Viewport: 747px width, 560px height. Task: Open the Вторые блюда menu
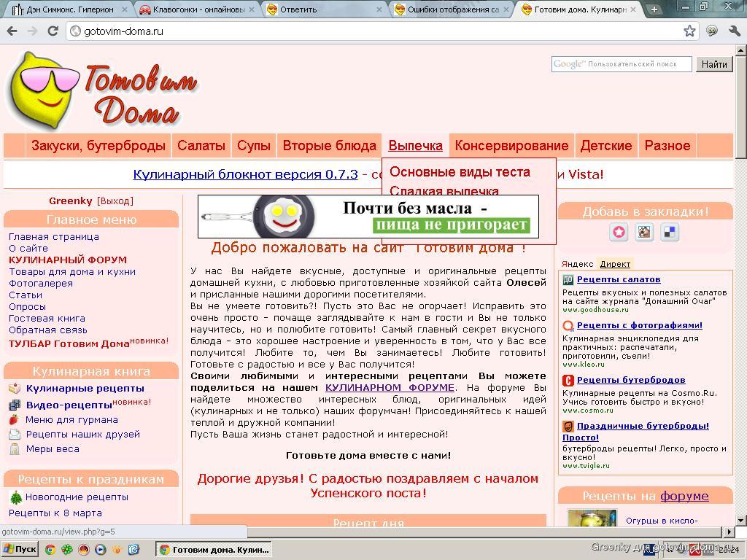329,146
